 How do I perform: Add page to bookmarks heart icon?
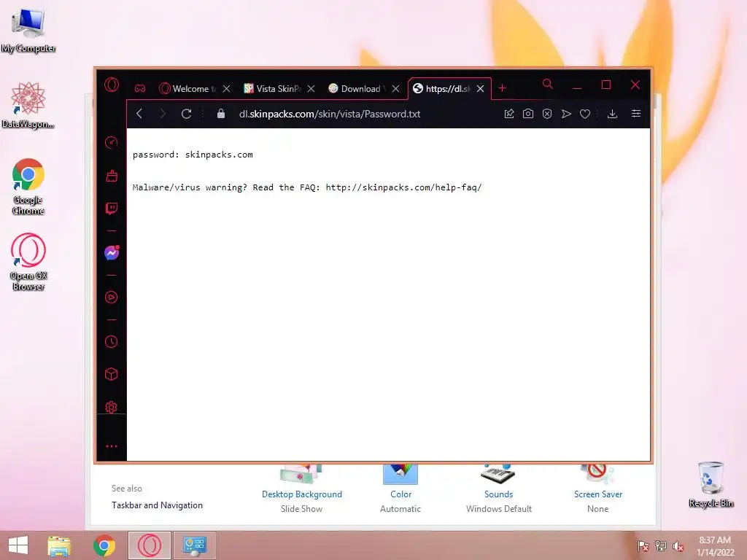(x=585, y=114)
